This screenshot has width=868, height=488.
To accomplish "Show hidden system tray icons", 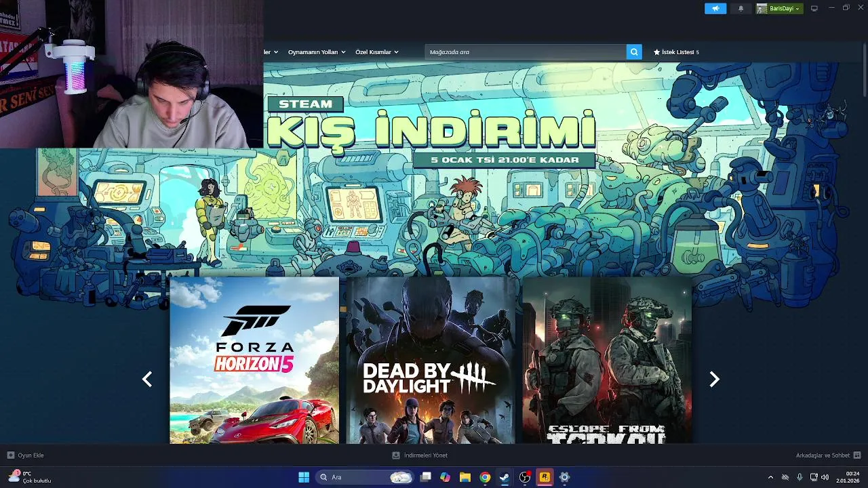I will (770, 477).
